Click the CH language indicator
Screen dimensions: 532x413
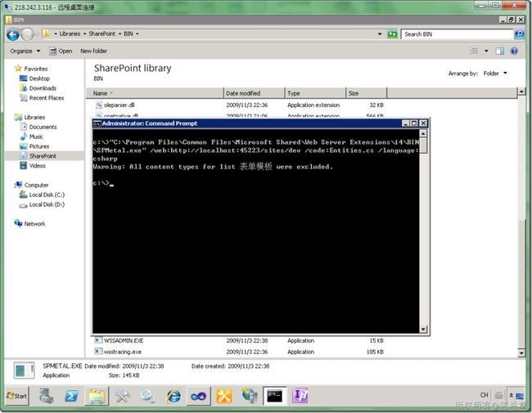[485, 395]
